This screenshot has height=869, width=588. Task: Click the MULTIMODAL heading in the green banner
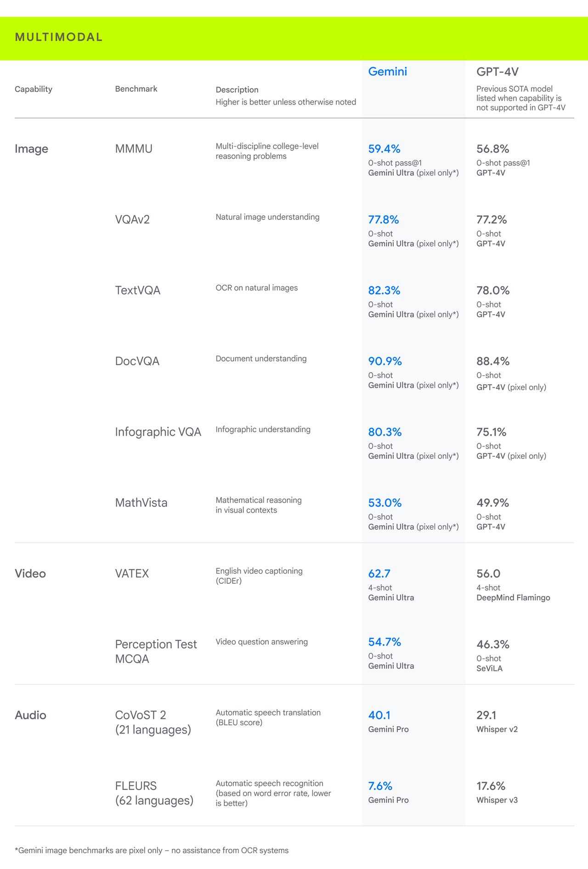(58, 37)
